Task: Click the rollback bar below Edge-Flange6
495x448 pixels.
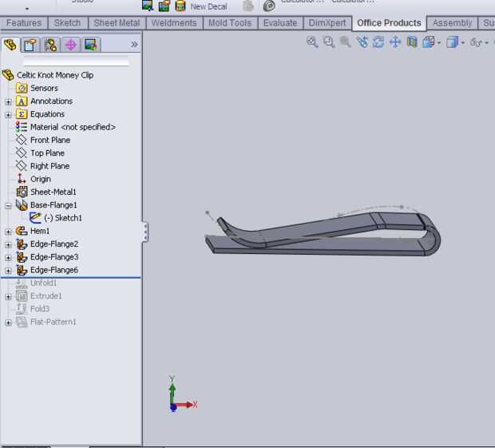Action: pos(71,278)
